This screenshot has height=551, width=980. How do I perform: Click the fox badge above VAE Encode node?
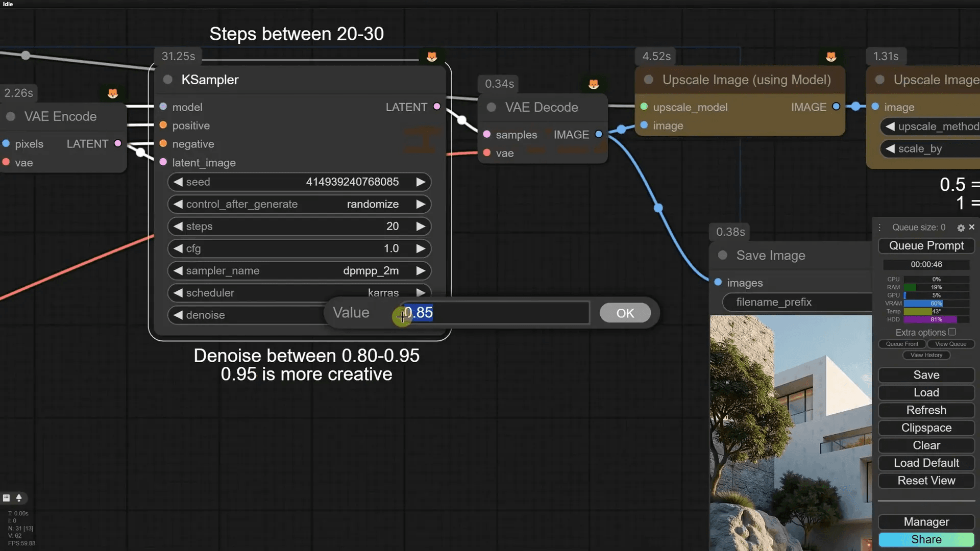coord(113,93)
